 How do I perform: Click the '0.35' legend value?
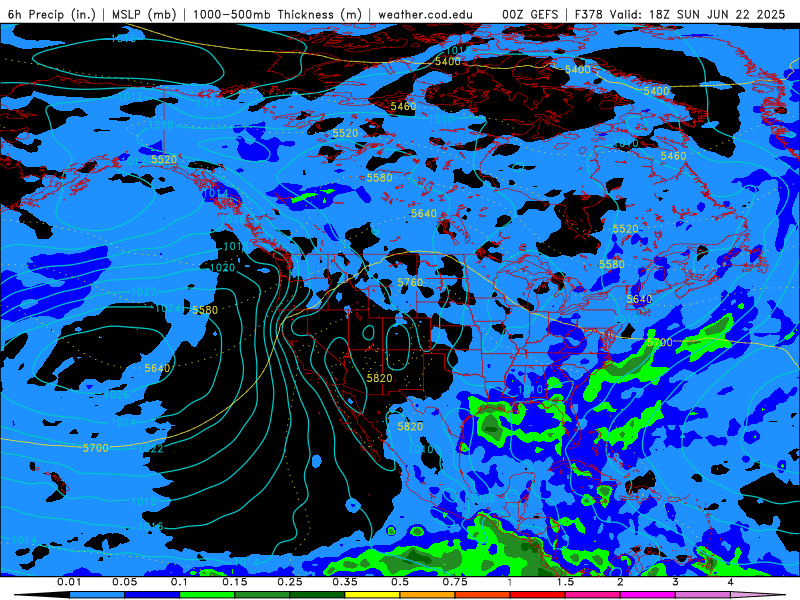pos(345,582)
